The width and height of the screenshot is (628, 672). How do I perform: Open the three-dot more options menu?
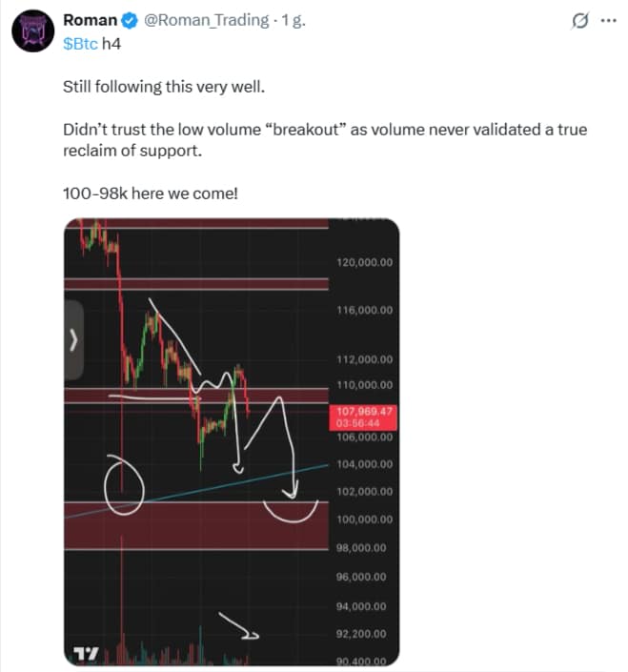606,20
